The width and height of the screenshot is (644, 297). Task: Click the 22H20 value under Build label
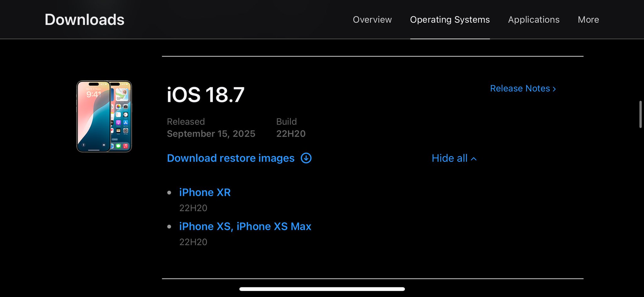point(291,134)
